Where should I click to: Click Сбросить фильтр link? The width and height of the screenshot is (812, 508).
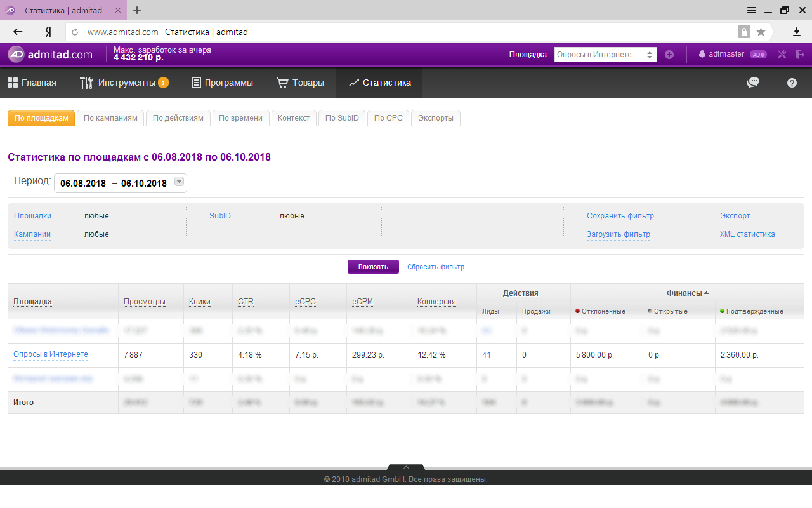[x=436, y=267]
